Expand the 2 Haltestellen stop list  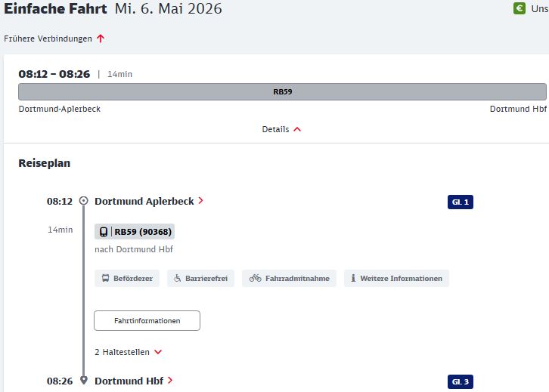(128, 352)
